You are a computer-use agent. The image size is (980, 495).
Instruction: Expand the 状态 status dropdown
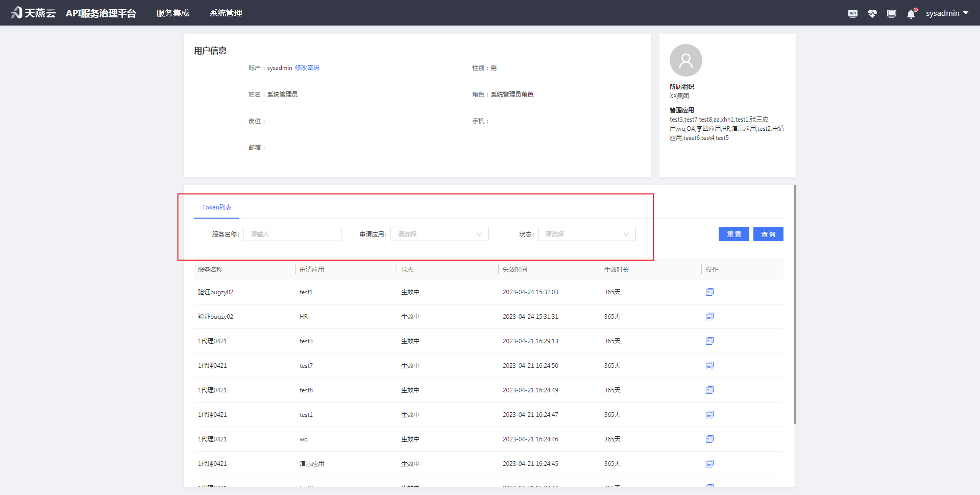coord(586,233)
